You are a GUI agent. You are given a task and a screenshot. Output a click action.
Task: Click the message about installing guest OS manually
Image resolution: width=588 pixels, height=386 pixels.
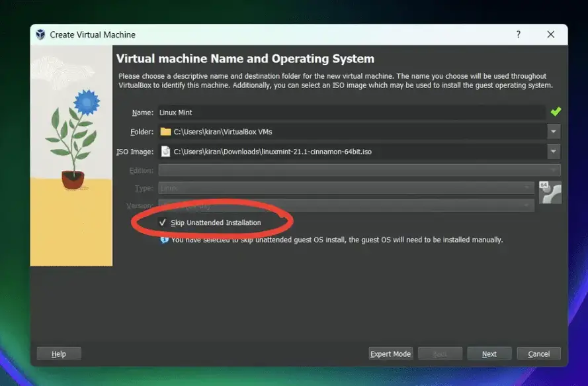(x=337, y=240)
